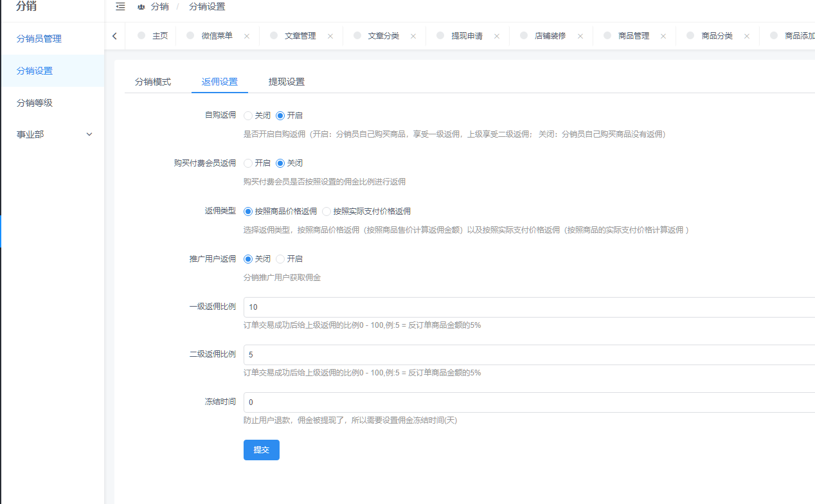The width and height of the screenshot is (815, 504).
Task: Click the 二级返佣比例 input field
Action: (529, 355)
